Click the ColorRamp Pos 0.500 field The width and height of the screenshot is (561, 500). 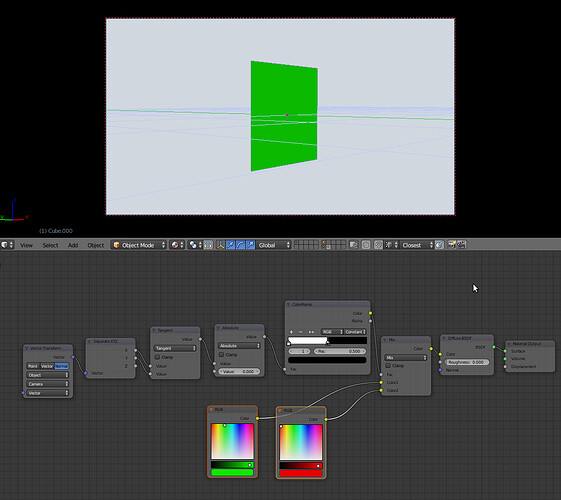(x=340, y=351)
